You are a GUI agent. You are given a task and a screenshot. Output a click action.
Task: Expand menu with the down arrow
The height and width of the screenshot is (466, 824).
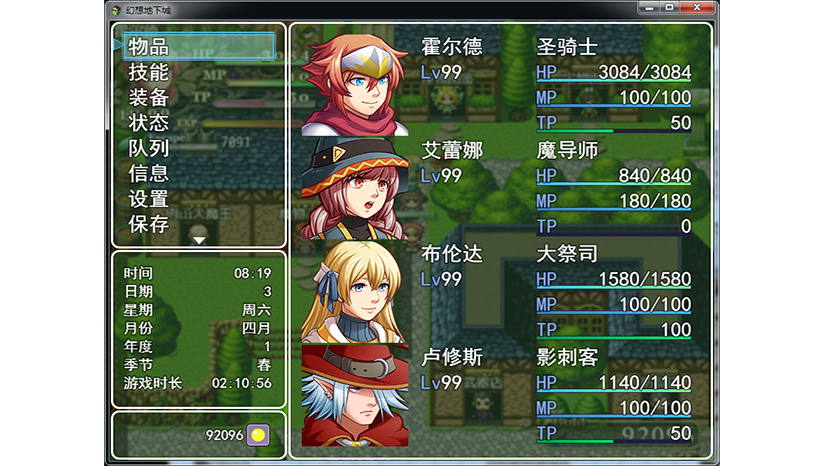(x=199, y=240)
